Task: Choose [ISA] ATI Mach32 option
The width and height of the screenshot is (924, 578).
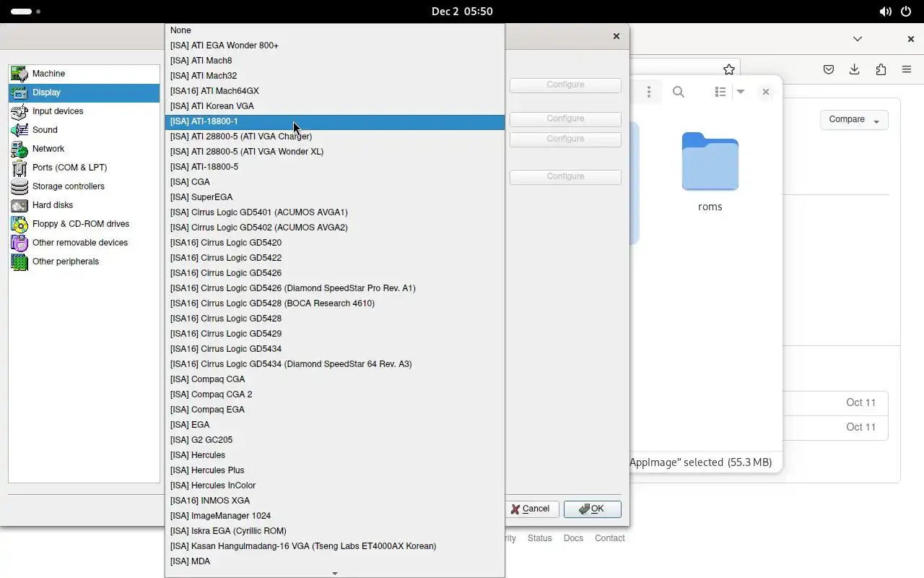Action: pos(335,76)
